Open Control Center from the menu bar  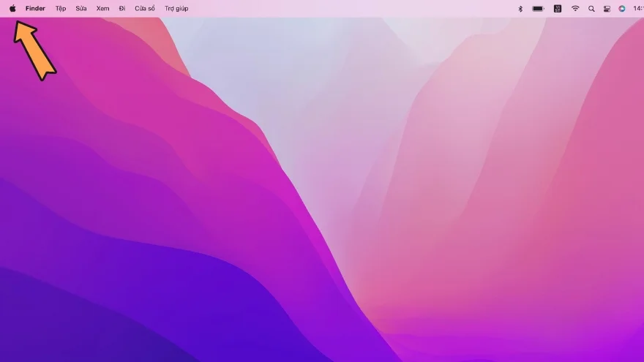607,9
